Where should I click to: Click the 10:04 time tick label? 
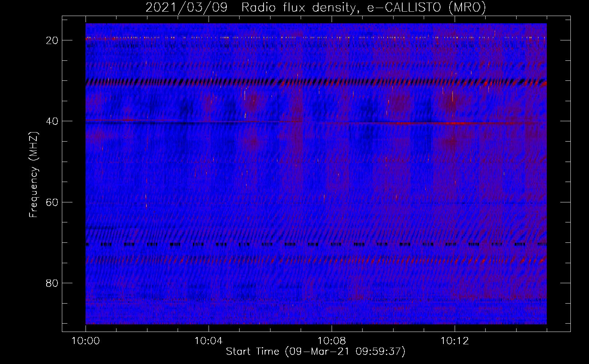209,341
